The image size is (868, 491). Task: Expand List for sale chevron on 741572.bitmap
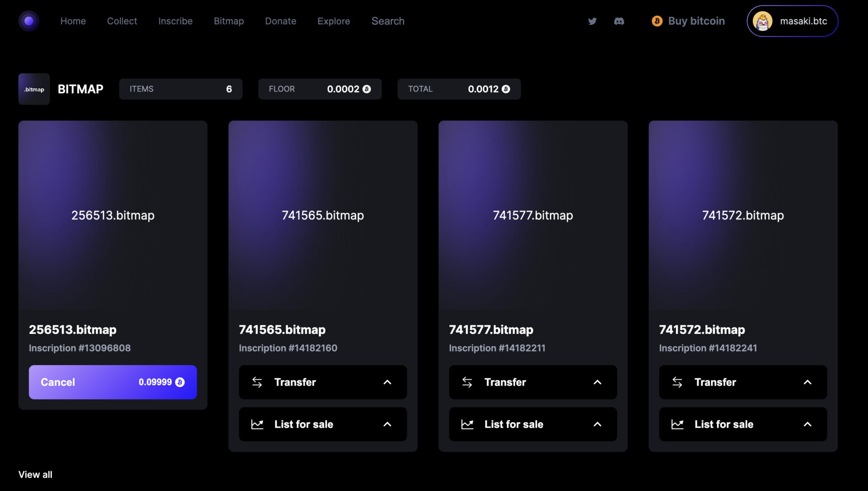coord(807,424)
